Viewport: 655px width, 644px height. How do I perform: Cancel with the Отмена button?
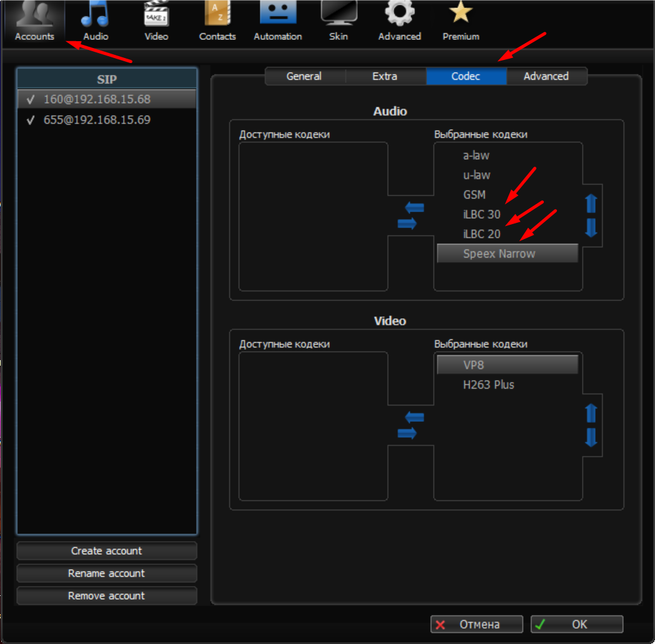pos(476,624)
